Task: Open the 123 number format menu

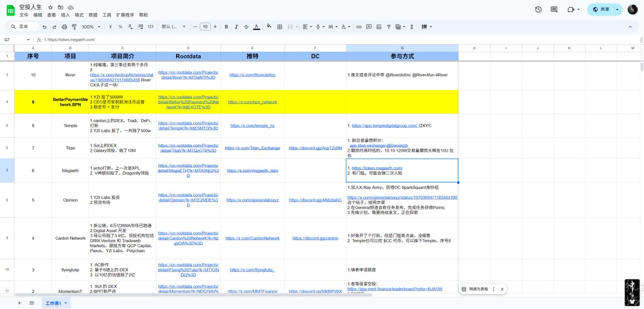Action: 150,26
